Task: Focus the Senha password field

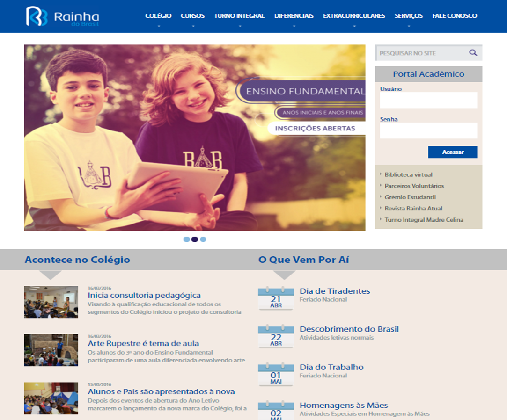Action: (428, 130)
